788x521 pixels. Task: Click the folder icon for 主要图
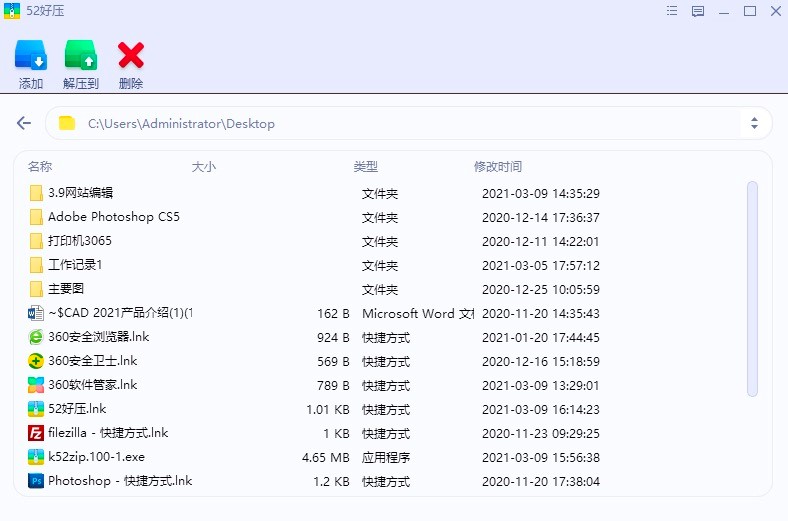[x=36, y=289]
